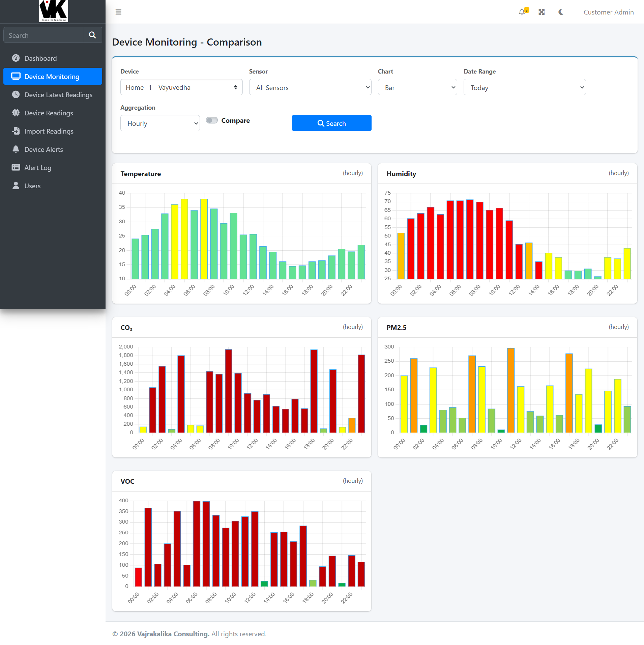Click the Humidity chart title
The width and height of the screenshot is (644, 645).
tap(401, 174)
